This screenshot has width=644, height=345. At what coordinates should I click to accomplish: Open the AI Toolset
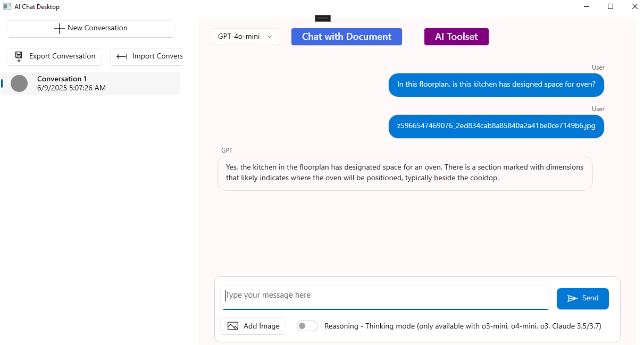[456, 37]
